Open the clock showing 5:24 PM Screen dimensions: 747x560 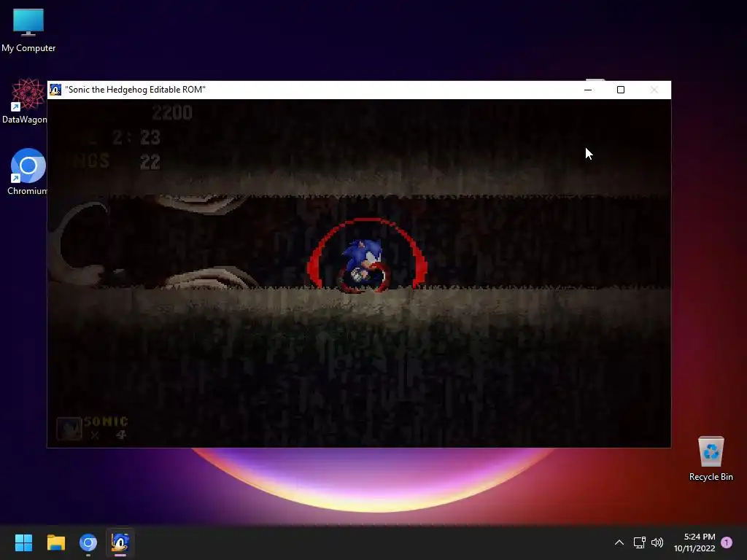(x=694, y=542)
